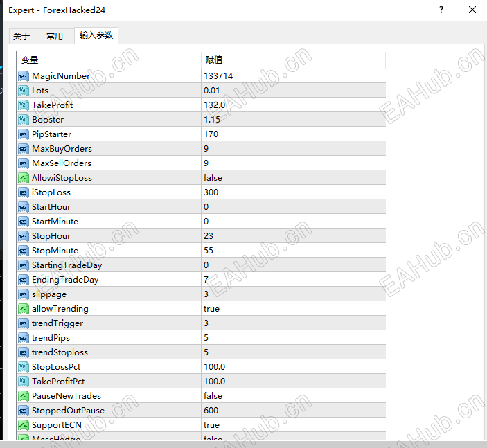The width and height of the screenshot is (487, 448).
Task: Click the icon beside Booster
Action: [24, 120]
